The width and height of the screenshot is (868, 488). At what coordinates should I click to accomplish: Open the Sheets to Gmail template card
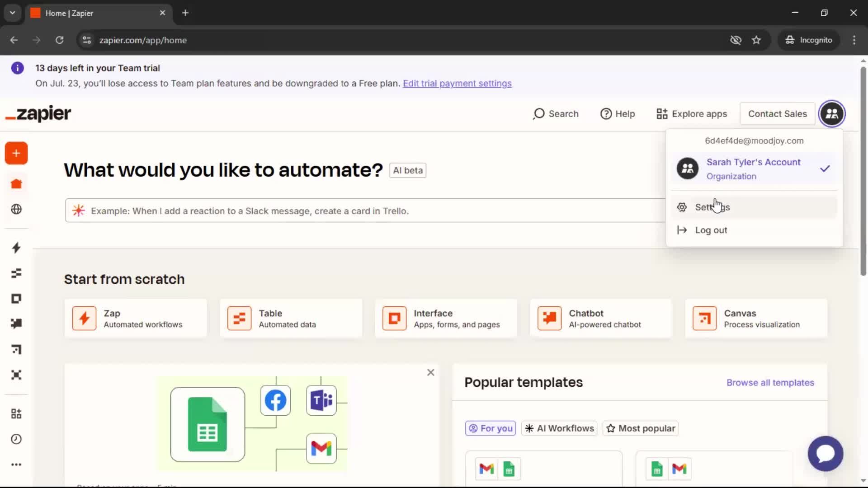pos(714,469)
